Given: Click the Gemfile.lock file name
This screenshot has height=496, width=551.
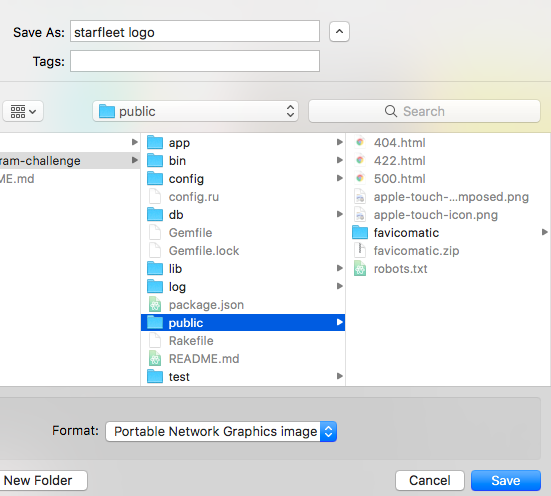Looking at the screenshot, I should point(204,251).
